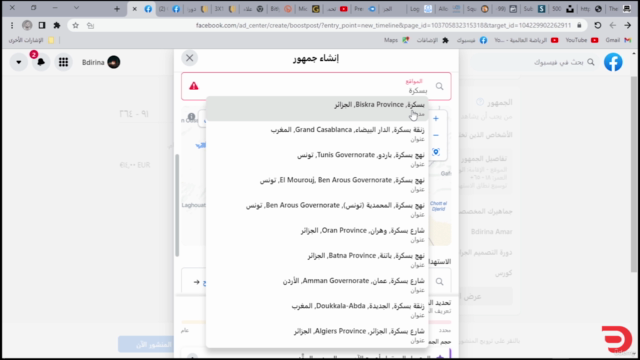Switch to the Pre browser tab

tap(364, 9)
